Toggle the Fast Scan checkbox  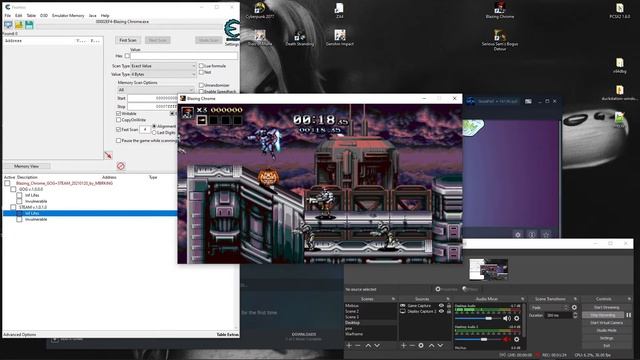point(118,129)
